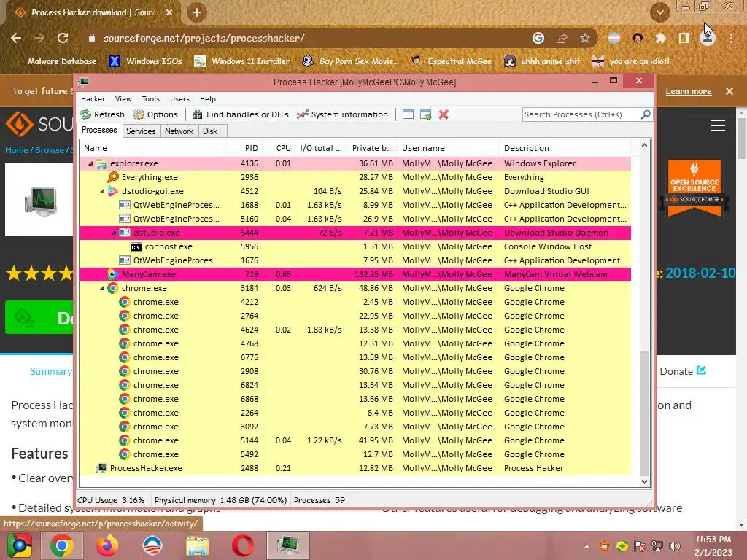Click Find handles or DLLs
The height and width of the screenshot is (560, 747).
click(x=241, y=114)
